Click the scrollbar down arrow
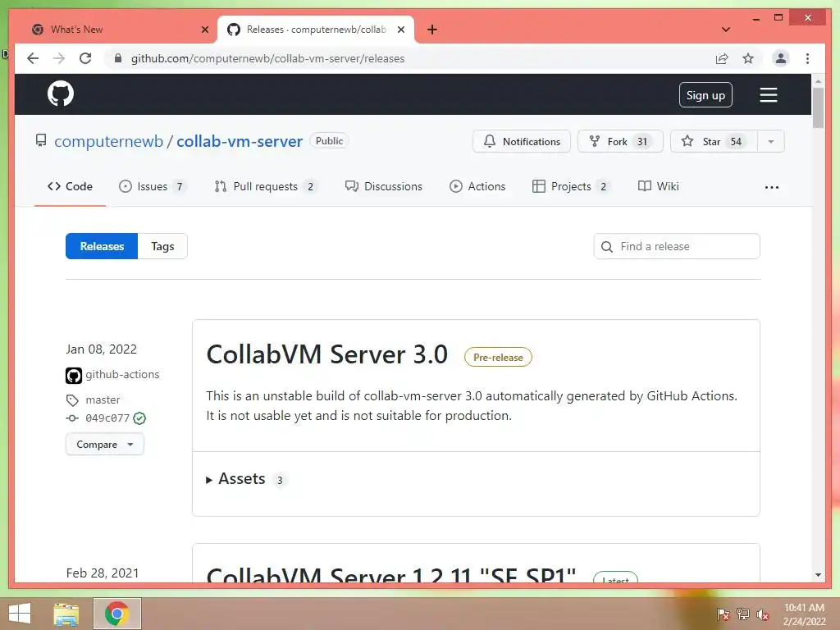Screen dimensions: 840x630 (818, 575)
